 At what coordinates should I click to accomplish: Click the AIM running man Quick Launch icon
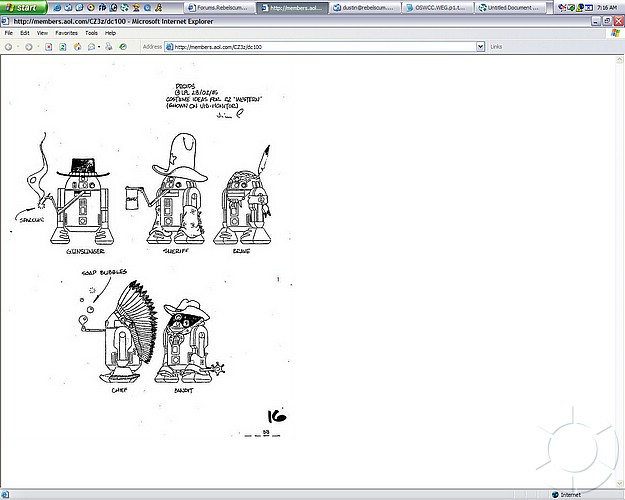[159, 8]
